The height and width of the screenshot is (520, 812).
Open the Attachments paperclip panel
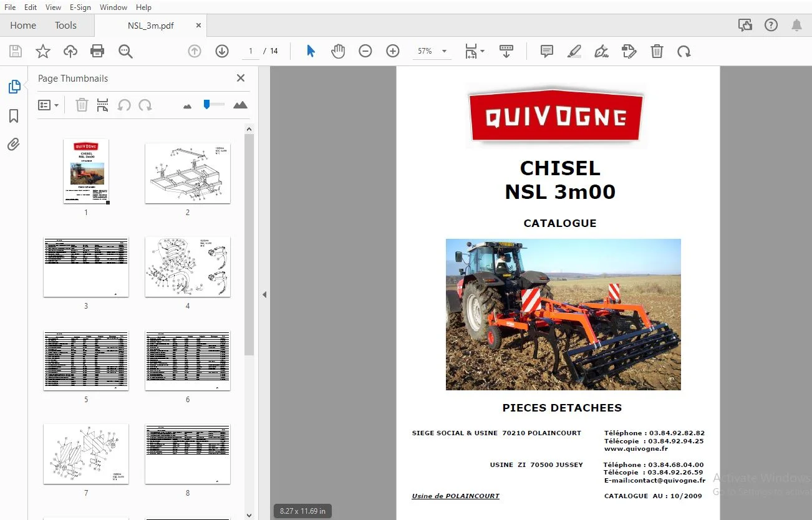14,145
